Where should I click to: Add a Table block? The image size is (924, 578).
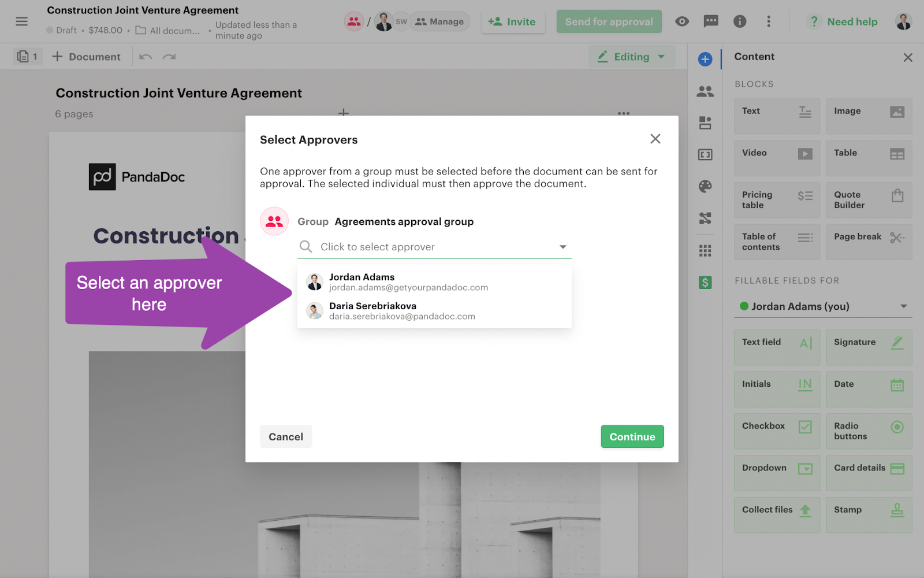click(x=869, y=158)
